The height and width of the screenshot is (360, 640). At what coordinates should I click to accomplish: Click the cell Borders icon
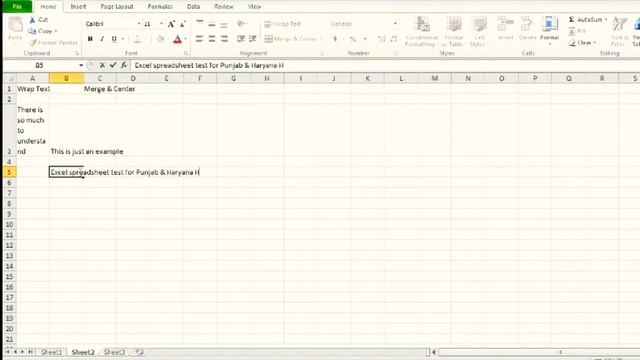coord(137,39)
